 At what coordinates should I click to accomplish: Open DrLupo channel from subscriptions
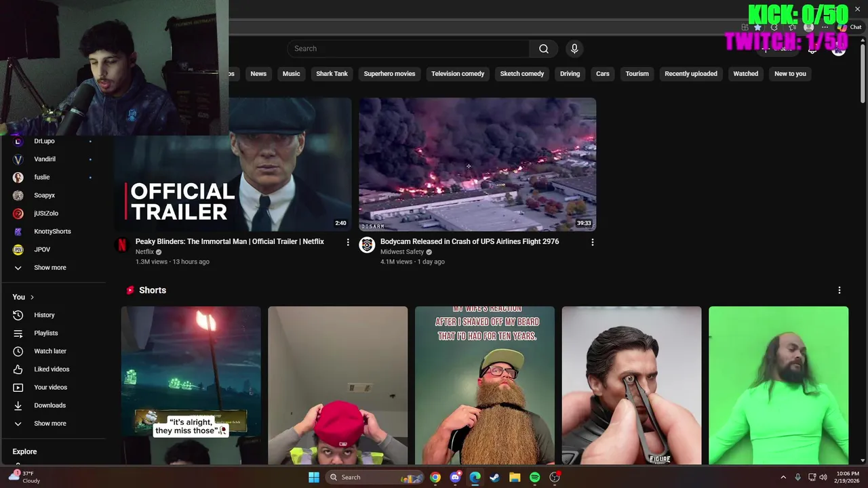click(45, 141)
